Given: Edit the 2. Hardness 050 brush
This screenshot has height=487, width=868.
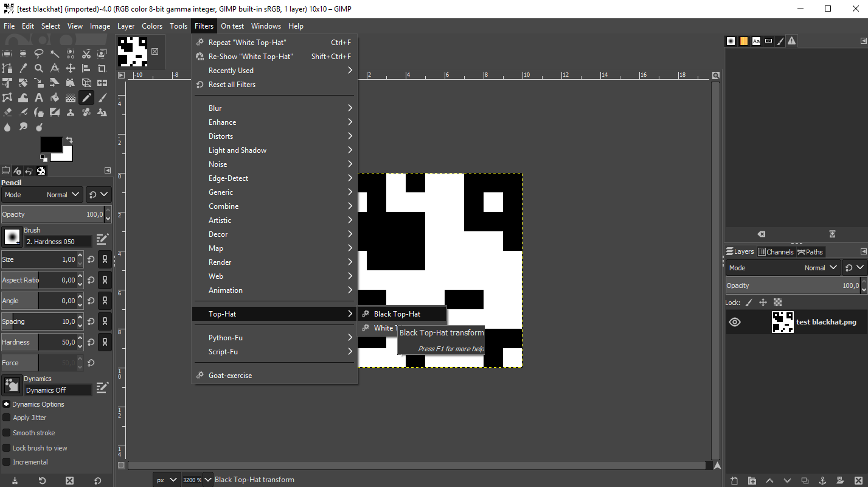Looking at the screenshot, I should coord(102,239).
